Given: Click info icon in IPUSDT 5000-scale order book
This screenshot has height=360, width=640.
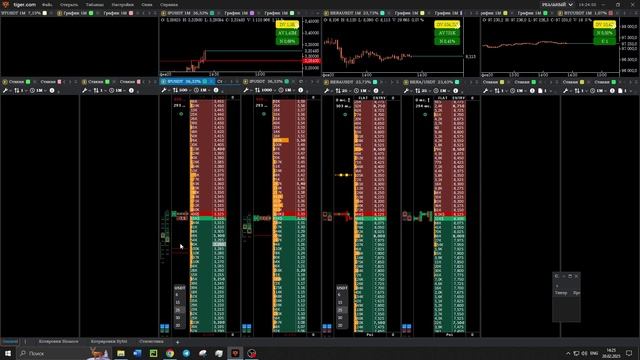Looking at the screenshot, I should [216, 90].
